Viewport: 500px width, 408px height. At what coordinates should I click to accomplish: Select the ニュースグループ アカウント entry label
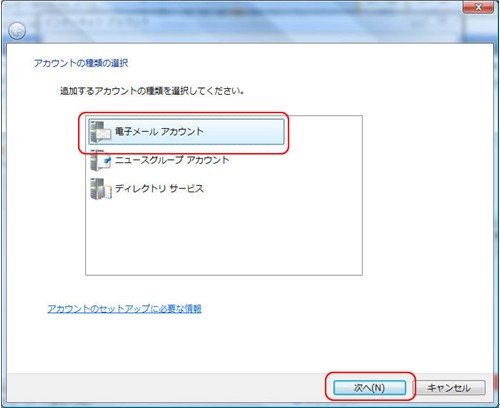(172, 160)
